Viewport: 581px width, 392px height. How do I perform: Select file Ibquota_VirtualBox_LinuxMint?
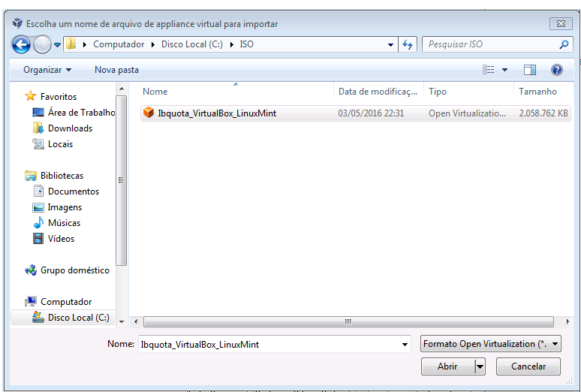[x=217, y=113]
